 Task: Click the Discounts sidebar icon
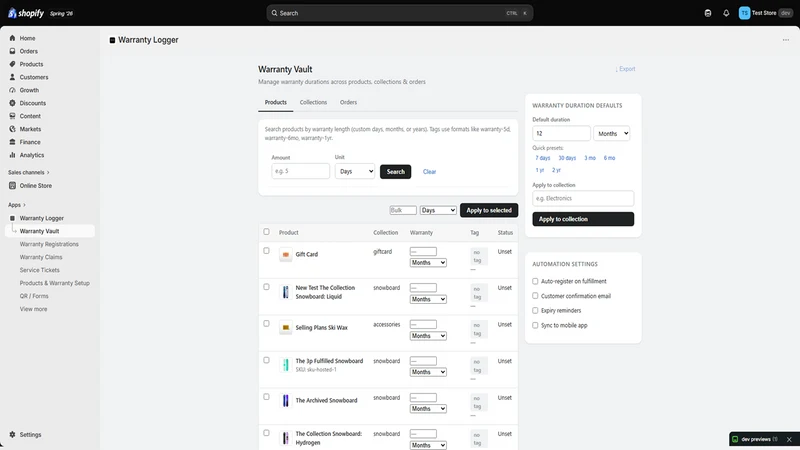[12, 103]
